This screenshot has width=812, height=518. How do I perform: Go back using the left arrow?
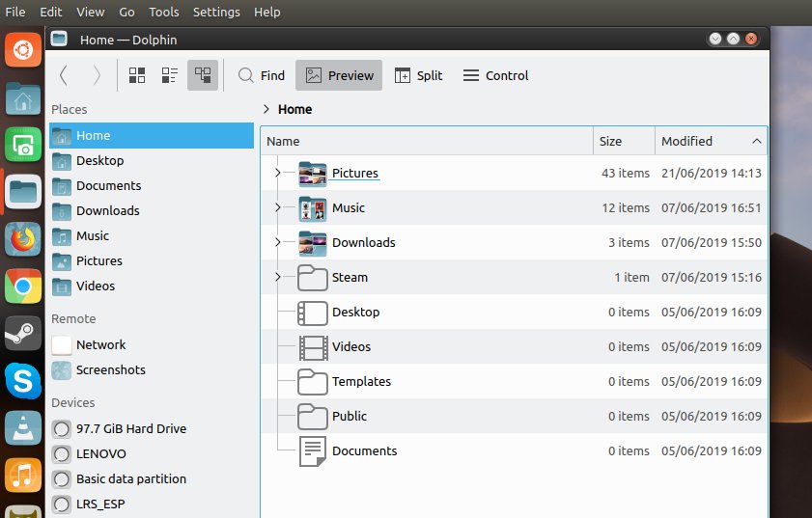(64, 75)
